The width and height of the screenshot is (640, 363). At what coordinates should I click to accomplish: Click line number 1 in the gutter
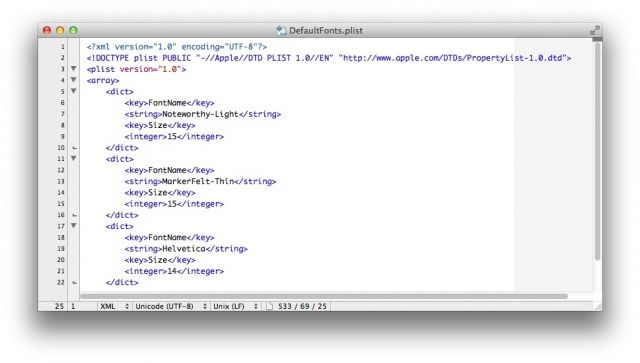pyautogui.click(x=63, y=47)
